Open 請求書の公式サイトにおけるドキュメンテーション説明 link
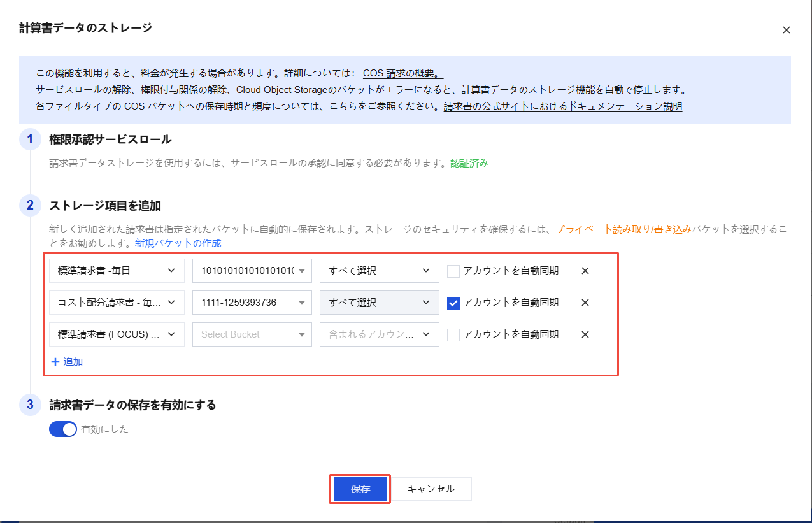Screen dimensions: 812x523 coord(563,106)
